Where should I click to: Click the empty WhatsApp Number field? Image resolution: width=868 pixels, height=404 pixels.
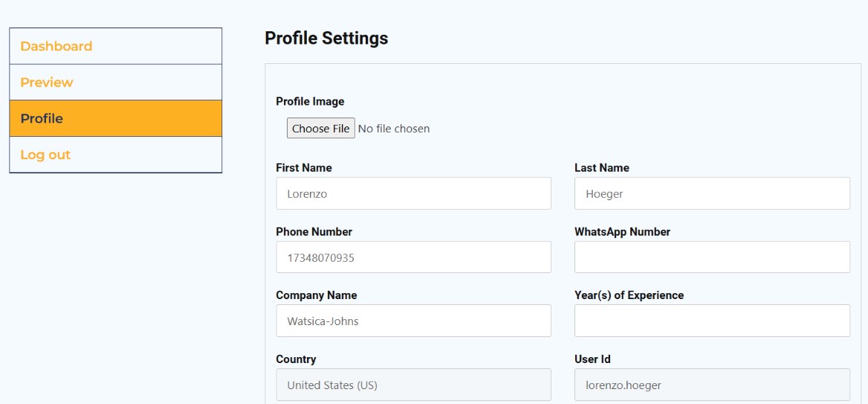pyautogui.click(x=712, y=257)
